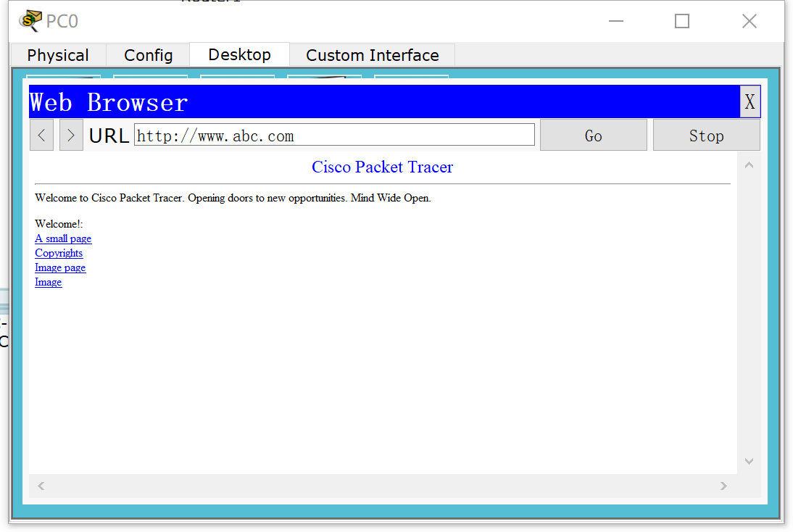This screenshot has height=532, width=793.
Task: Open the Config tab
Action: click(148, 54)
